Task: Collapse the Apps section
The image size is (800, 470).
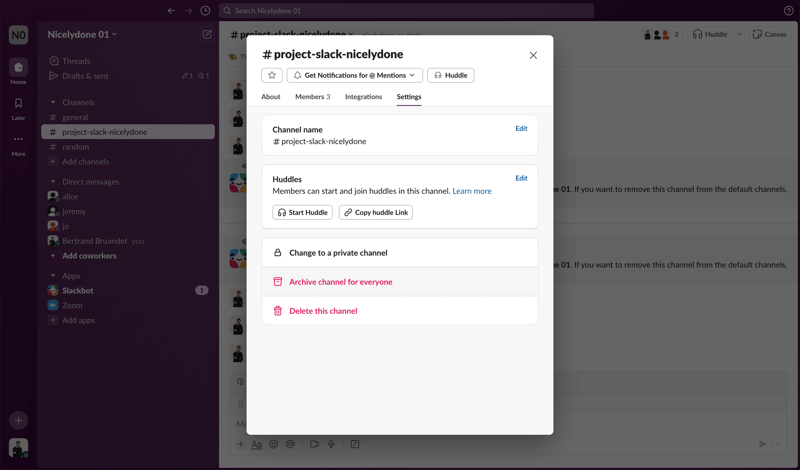Action: click(53, 276)
